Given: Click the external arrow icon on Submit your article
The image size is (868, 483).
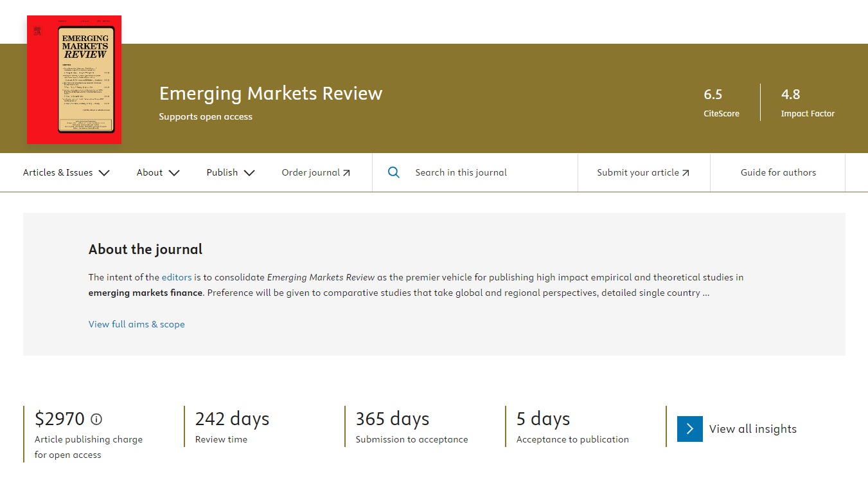Looking at the screenshot, I should pyautogui.click(x=686, y=173).
